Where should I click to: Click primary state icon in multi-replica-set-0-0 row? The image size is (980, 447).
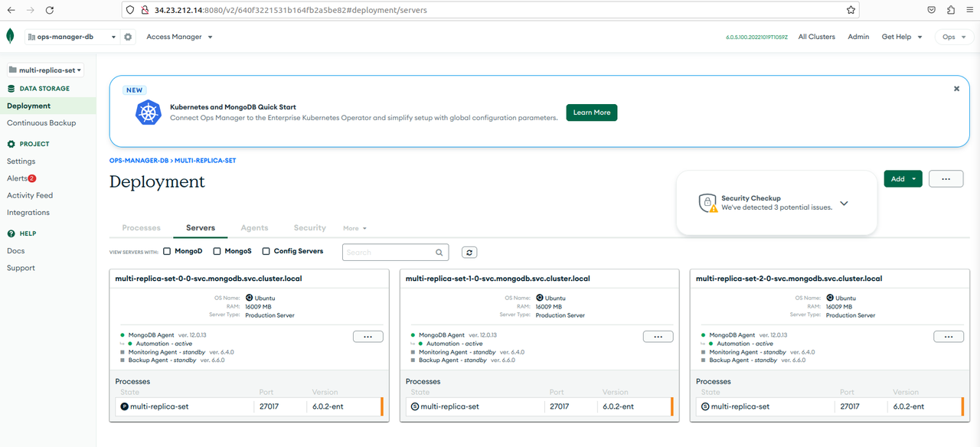click(x=125, y=406)
